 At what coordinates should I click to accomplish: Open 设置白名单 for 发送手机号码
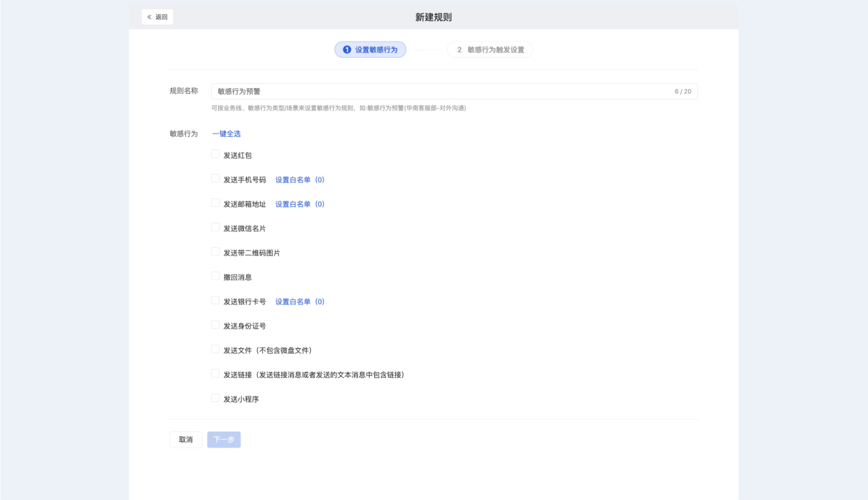point(300,180)
